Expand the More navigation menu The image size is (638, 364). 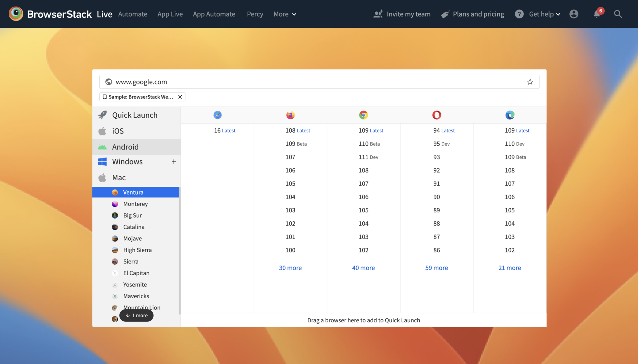pyautogui.click(x=284, y=14)
